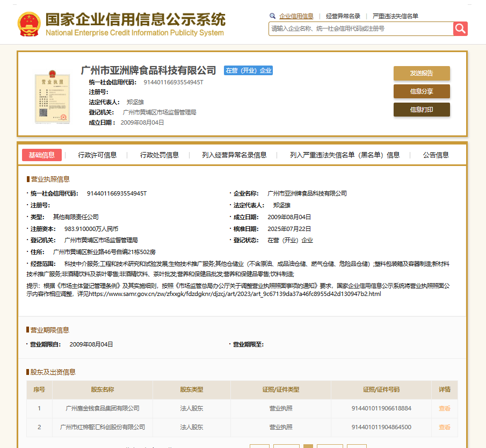The width and height of the screenshot is (486, 448).
Task: Open the 列入严重违法失信名单（黑名单）信息 tab
Action: pos(345,155)
